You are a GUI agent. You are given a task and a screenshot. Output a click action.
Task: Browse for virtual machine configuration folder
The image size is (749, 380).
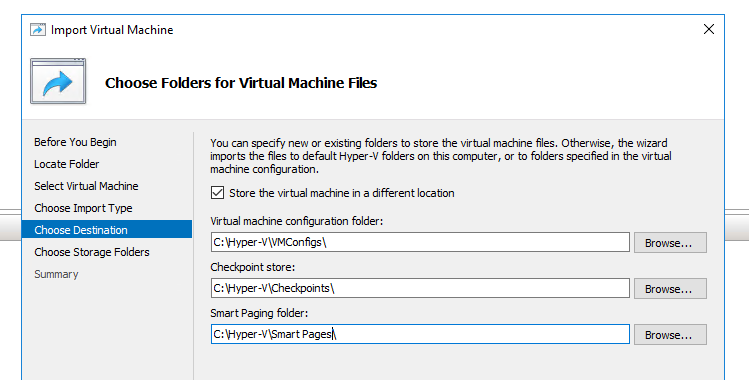[x=670, y=243]
